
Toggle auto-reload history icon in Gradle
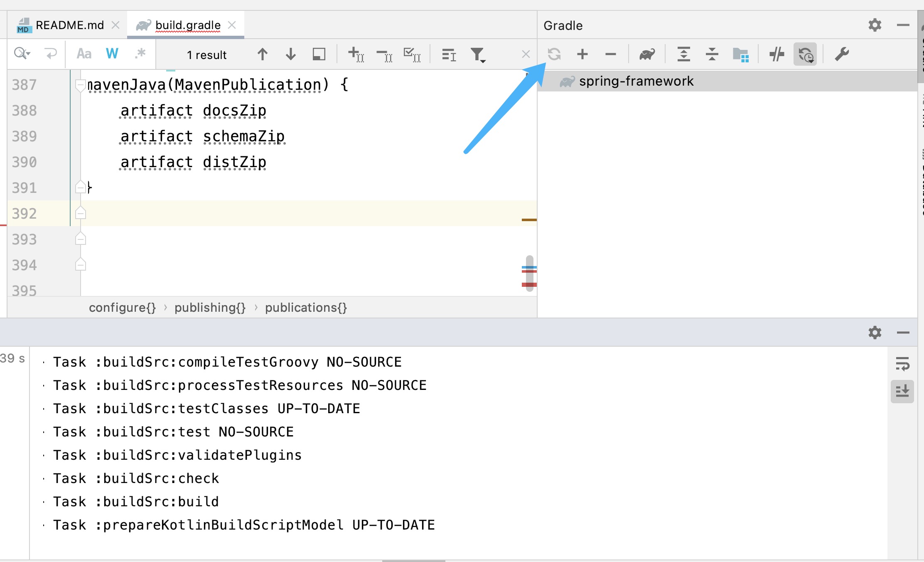point(805,54)
